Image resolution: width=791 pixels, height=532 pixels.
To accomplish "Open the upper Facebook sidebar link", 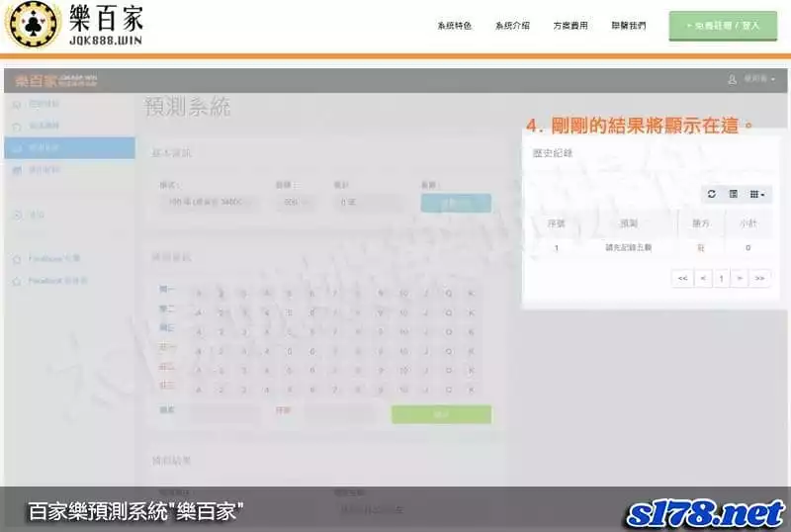I will pyautogui.click(x=54, y=258).
